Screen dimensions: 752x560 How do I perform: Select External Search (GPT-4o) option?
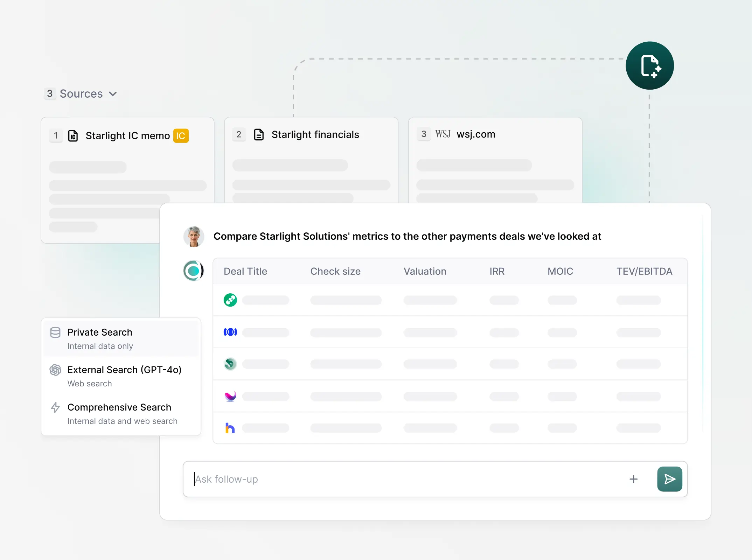(x=121, y=376)
